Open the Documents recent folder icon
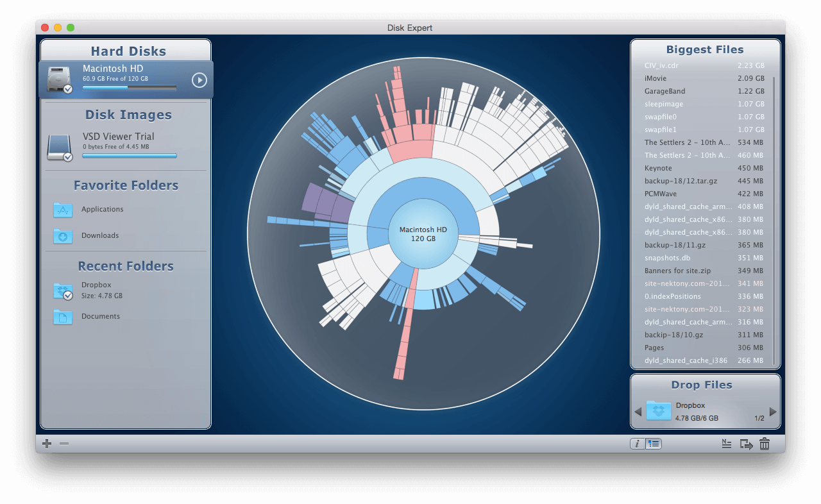 tap(62, 316)
